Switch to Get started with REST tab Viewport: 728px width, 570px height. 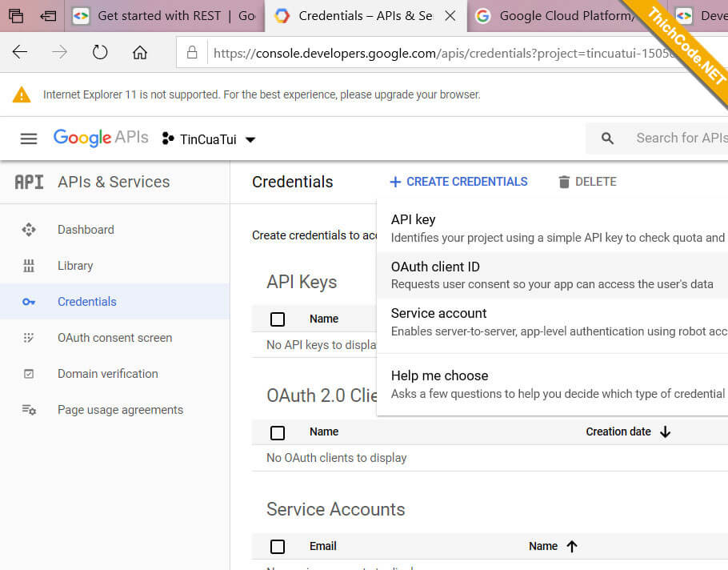(x=164, y=16)
